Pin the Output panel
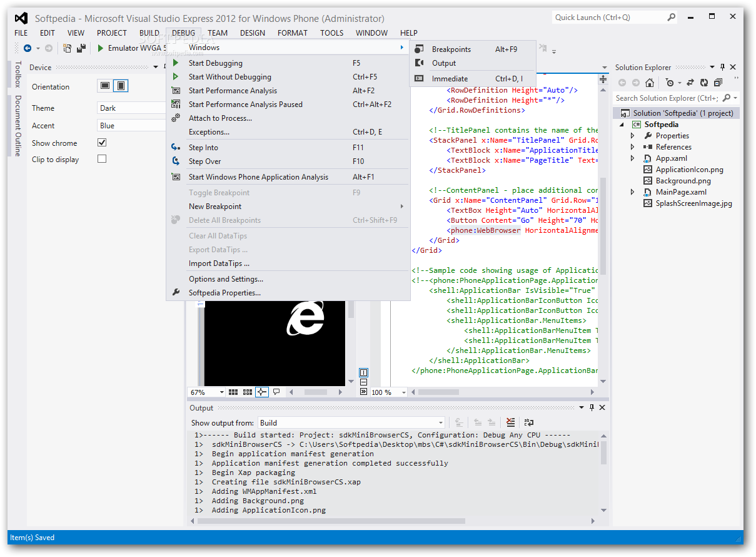756x557 pixels. 591,407
